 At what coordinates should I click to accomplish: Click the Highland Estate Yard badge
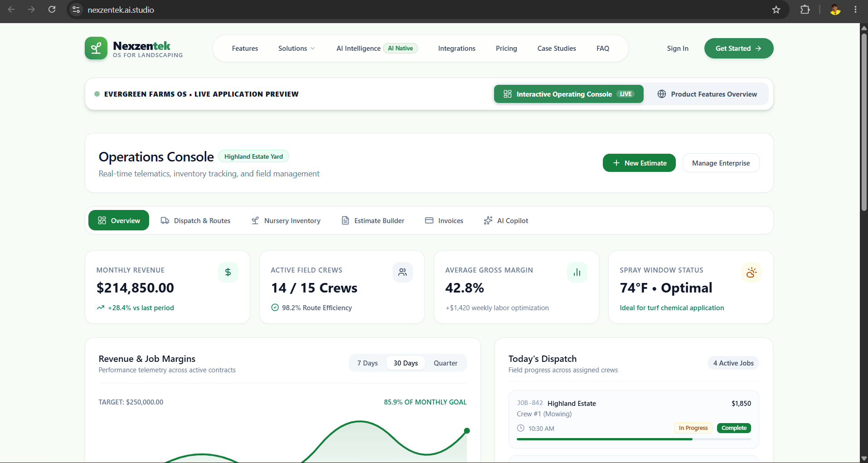click(x=253, y=156)
